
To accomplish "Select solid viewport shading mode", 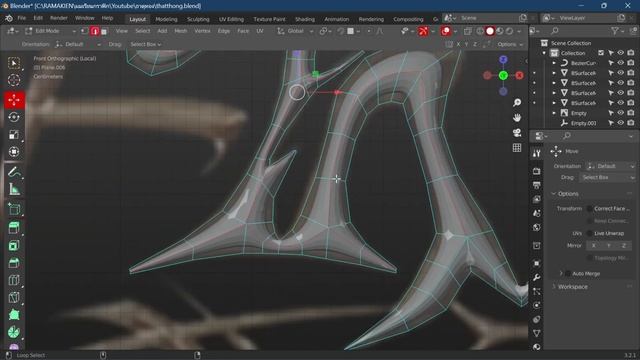I will click(490, 31).
